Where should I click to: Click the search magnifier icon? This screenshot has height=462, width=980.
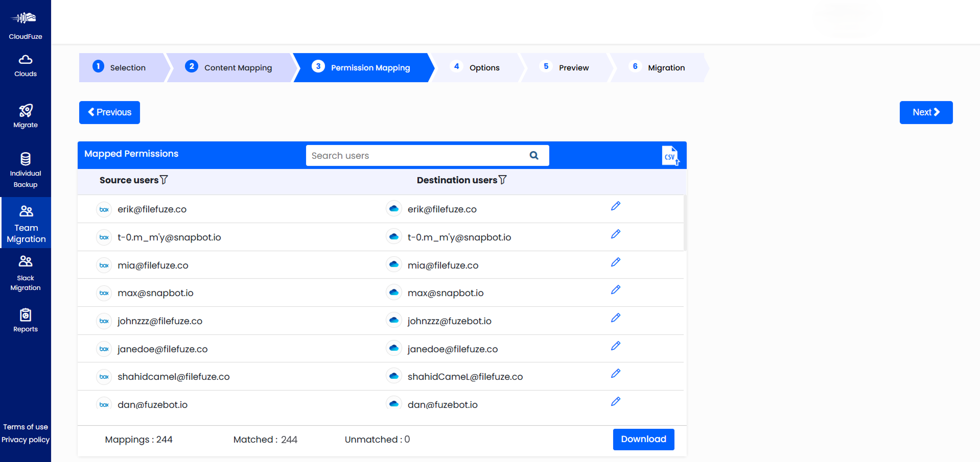[533, 155]
